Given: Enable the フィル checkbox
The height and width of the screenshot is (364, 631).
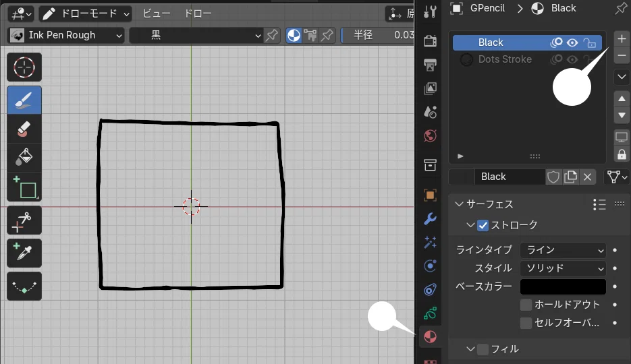Looking at the screenshot, I should coord(483,349).
